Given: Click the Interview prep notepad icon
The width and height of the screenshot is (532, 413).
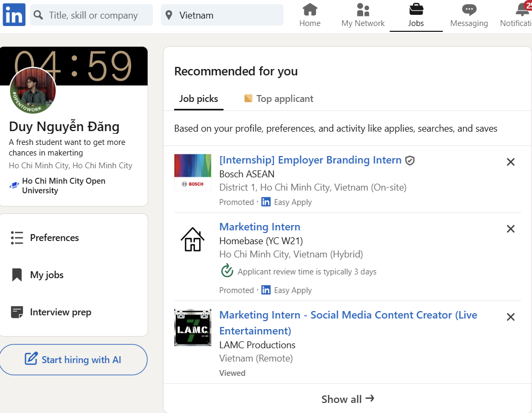Looking at the screenshot, I should pos(17,312).
